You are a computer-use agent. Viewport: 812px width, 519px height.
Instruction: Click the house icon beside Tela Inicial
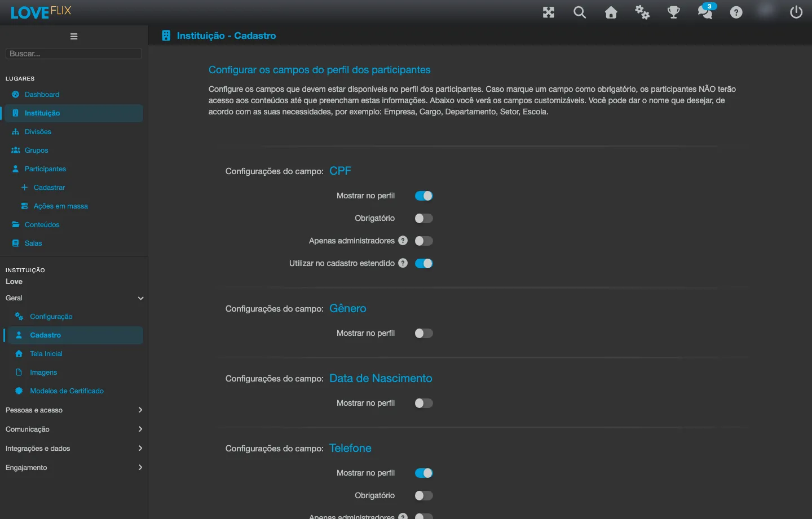coord(19,353)
